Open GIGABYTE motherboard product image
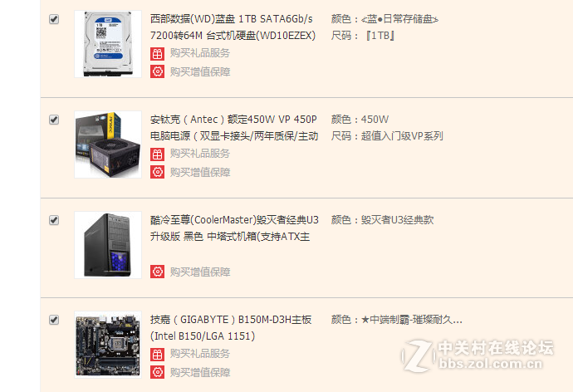Screen dimensions: 573x392 pyautogui.click(x=108, y=345)
